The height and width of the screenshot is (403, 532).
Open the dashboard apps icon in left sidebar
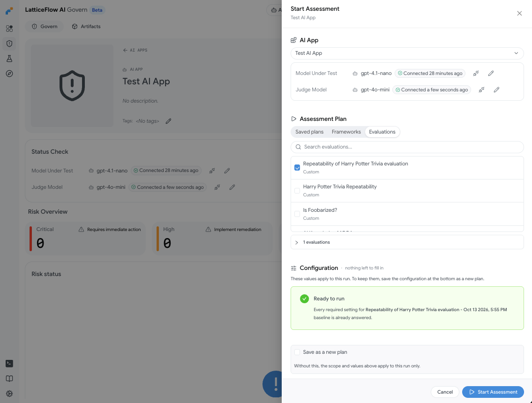pos(9,29)
